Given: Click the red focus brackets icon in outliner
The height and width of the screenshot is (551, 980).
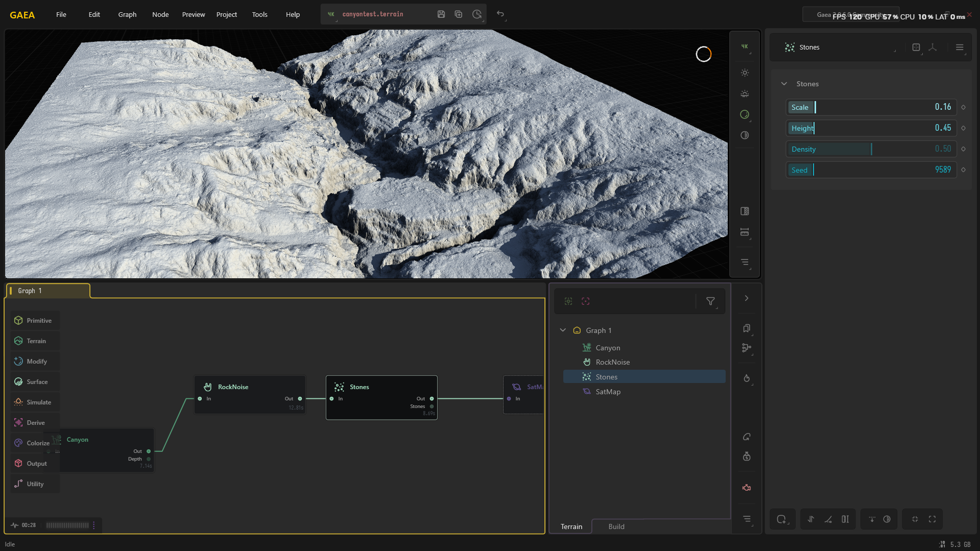Looking at the screenshot, I should click(586, 301).
